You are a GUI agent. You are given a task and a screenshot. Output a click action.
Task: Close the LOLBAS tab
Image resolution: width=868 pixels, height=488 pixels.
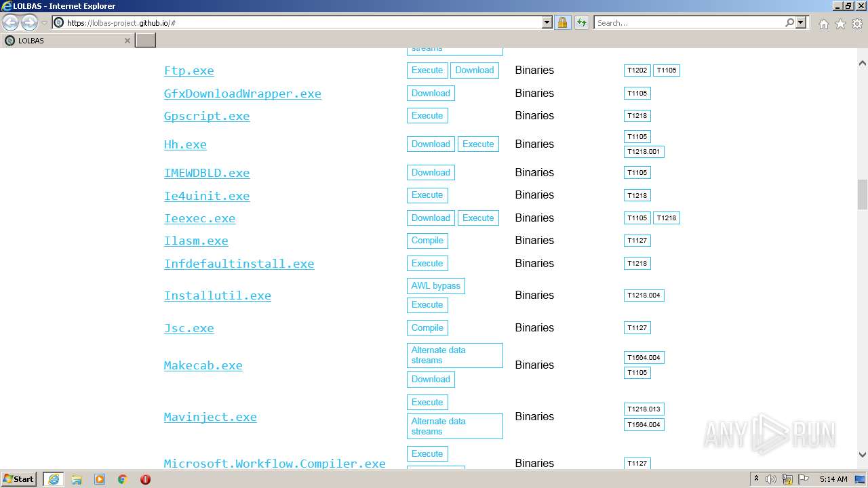coord(127,41)
